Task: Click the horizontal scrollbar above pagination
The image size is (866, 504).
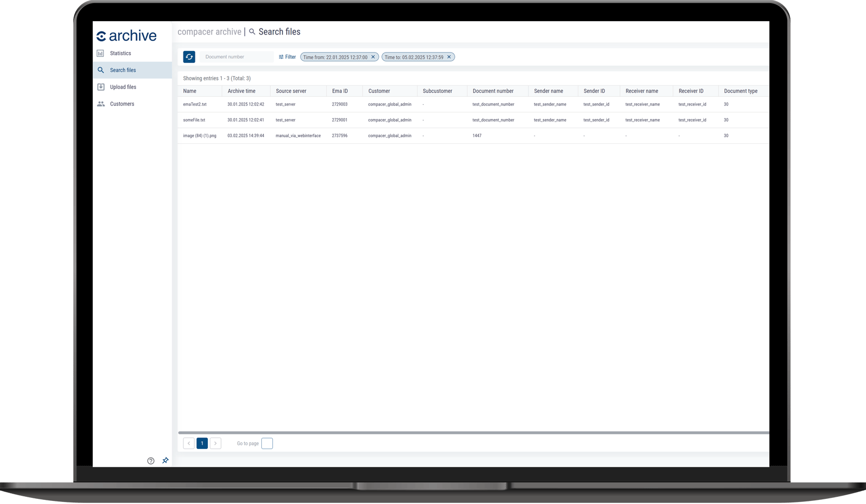Action: click(473, 433)
